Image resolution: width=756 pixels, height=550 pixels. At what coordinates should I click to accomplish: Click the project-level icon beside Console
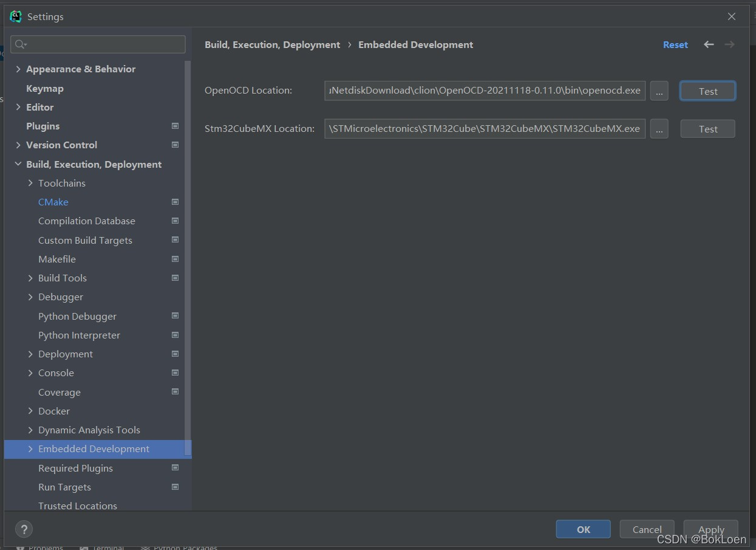175,373
